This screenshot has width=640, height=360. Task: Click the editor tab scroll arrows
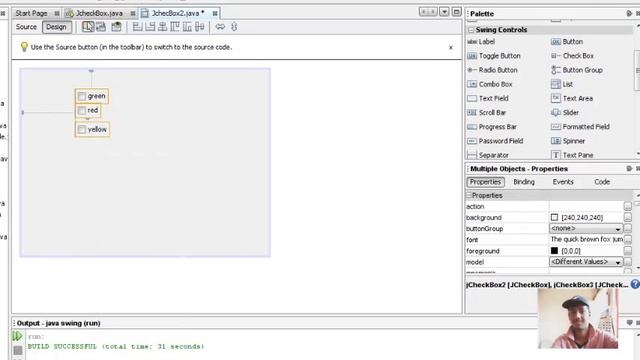(x=427, y=12)
